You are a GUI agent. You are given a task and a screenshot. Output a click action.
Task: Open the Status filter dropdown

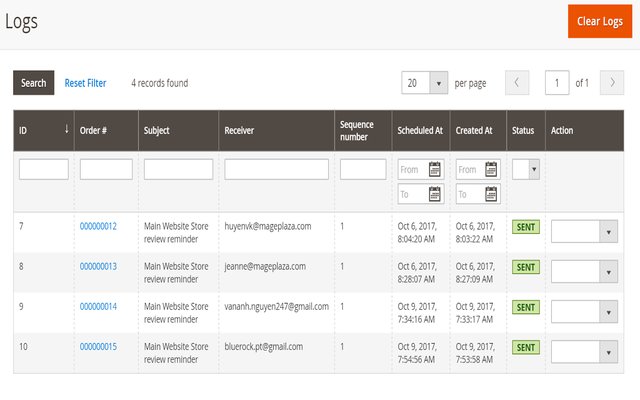click(526, 169)
